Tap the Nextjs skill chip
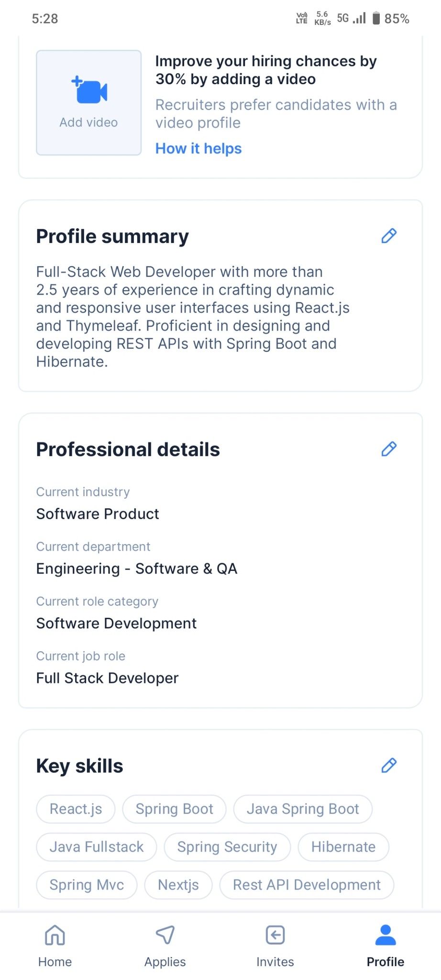Image resolution: width=441 pixels, height=980 pixels. pyautogui.click(x=178, y=885)
